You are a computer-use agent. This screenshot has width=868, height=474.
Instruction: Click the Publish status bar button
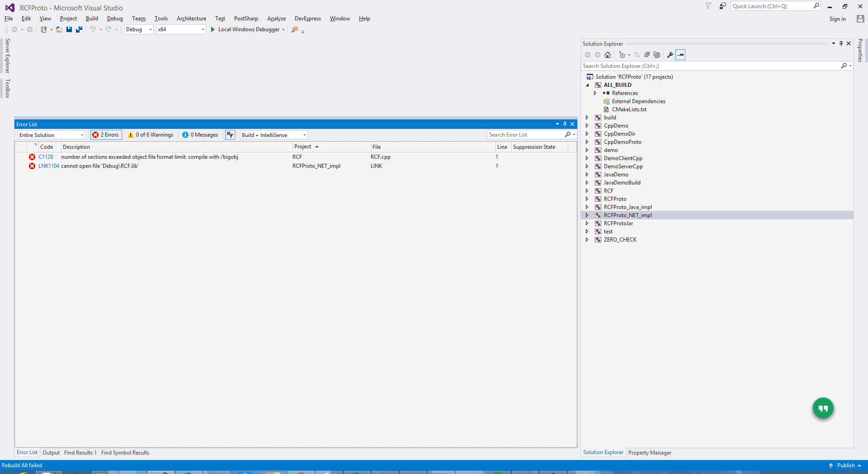[845, 465]
